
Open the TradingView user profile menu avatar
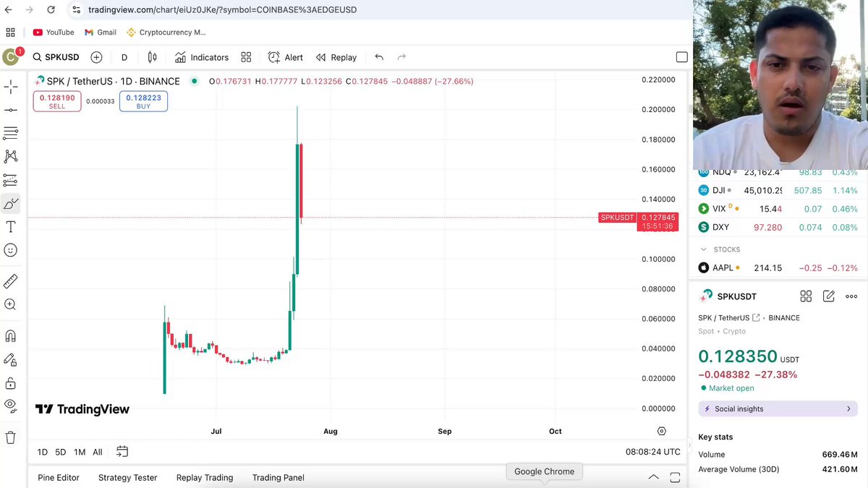pos(11,57)
